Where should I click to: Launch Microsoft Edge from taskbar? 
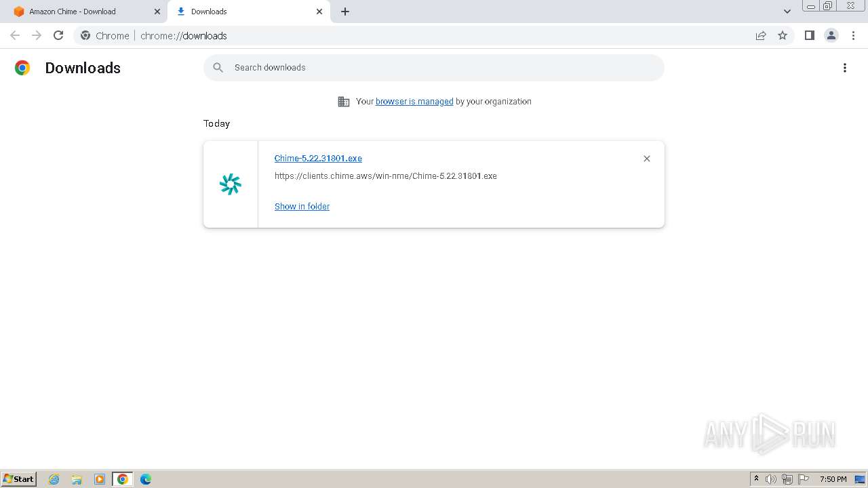[146, 479]
